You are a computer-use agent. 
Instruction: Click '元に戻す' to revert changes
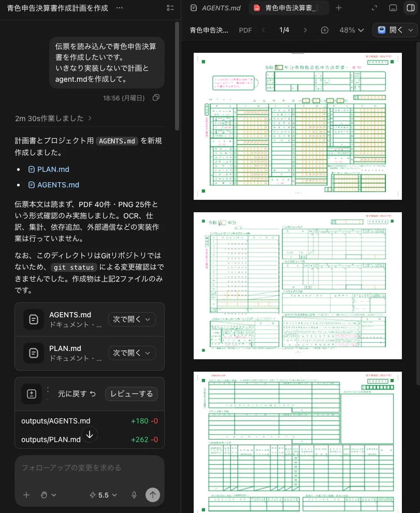[77, 394]
